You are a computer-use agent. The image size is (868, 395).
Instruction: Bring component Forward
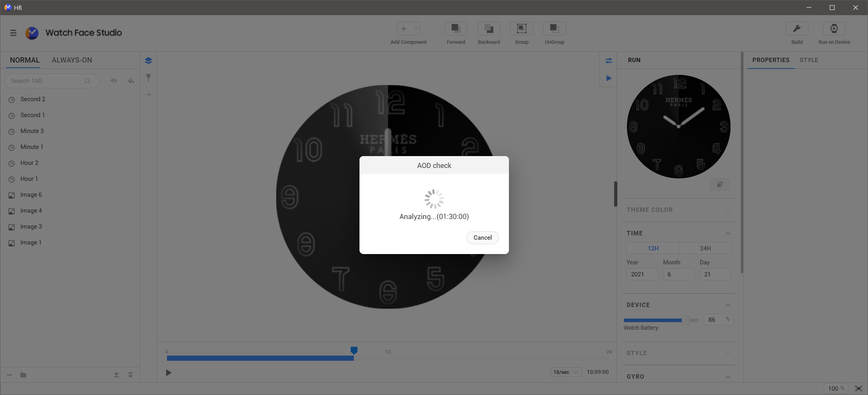pyautogui.click(x=456, y=29)
